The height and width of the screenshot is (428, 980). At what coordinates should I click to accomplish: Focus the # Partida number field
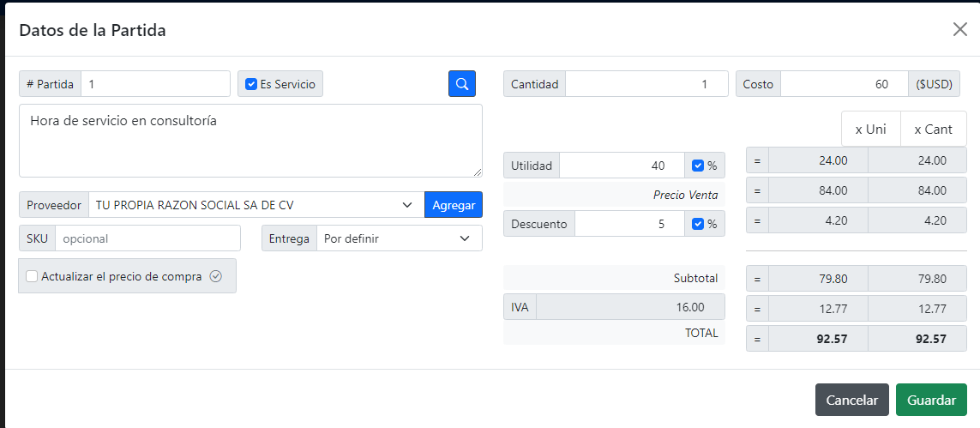[x=155, y=84]
